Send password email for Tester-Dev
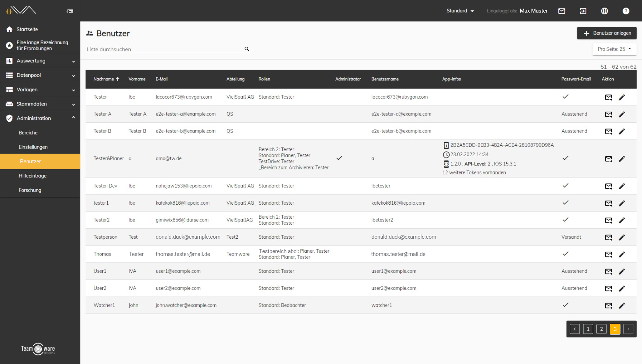 pos(609,186)
